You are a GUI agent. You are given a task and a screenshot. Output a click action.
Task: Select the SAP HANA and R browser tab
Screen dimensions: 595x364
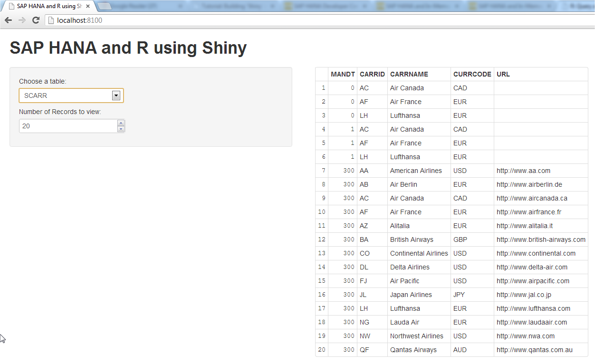coord(49,6)
